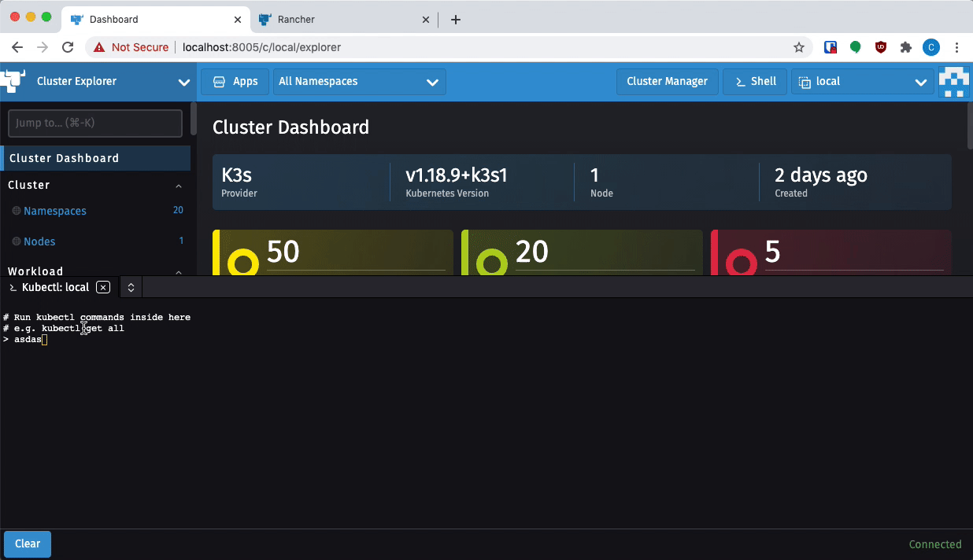Open the Cluster Explorer product dropdown

pos(184,82)
